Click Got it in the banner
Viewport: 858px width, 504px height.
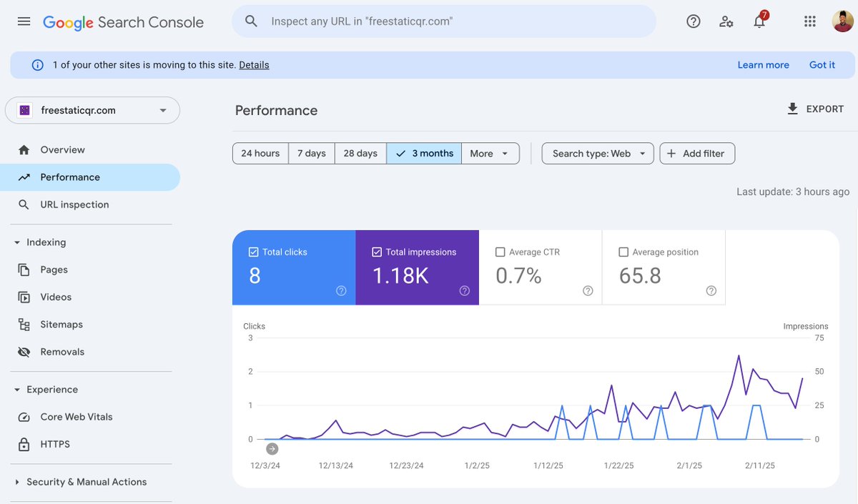pyautogui.click(x=822, y=65)
